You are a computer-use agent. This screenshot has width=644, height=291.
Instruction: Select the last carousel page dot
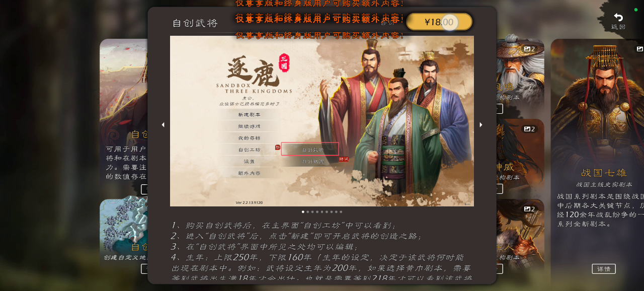[341, 212]
